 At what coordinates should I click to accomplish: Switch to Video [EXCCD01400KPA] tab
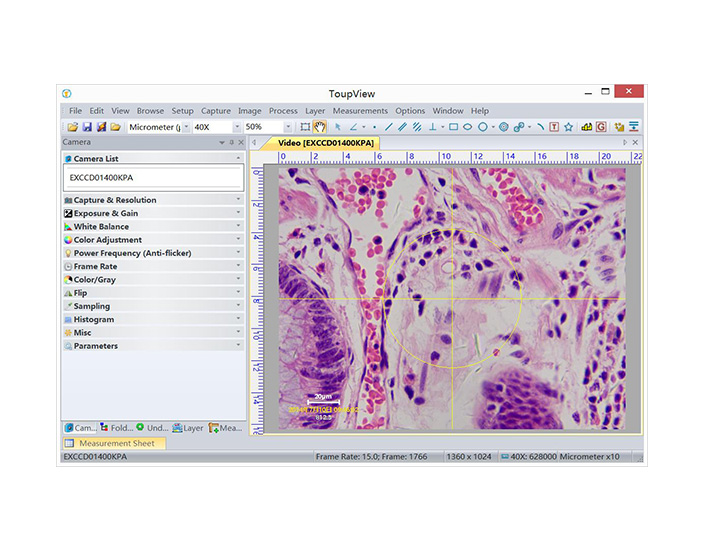(325, 143)
